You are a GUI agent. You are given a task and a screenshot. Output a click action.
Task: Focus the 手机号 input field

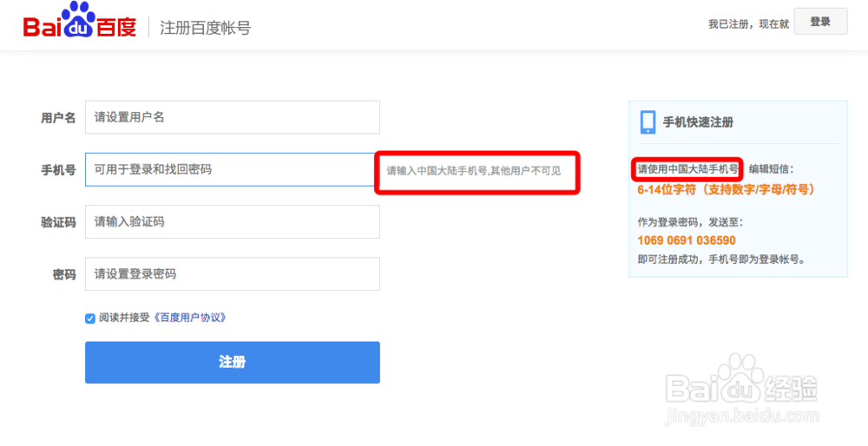click(231, 169)
